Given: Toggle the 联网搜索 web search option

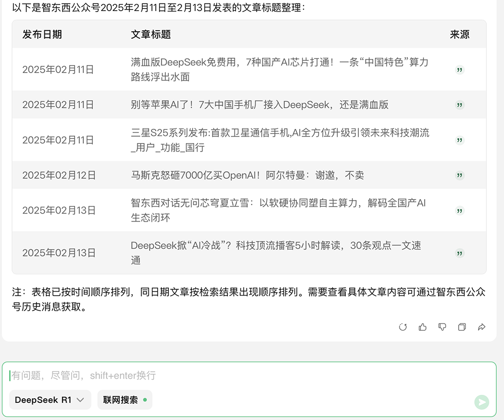Looking at the screenshot, I should 124,400.
